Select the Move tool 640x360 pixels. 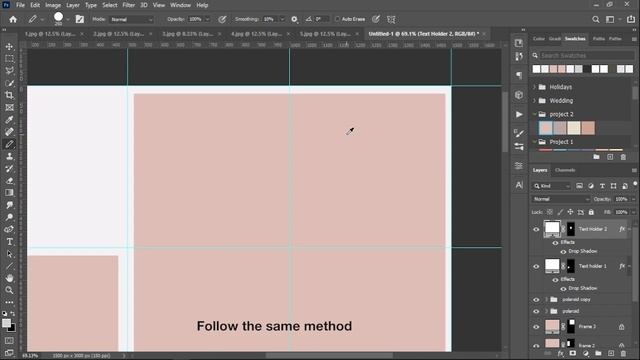tap(9, 47)
